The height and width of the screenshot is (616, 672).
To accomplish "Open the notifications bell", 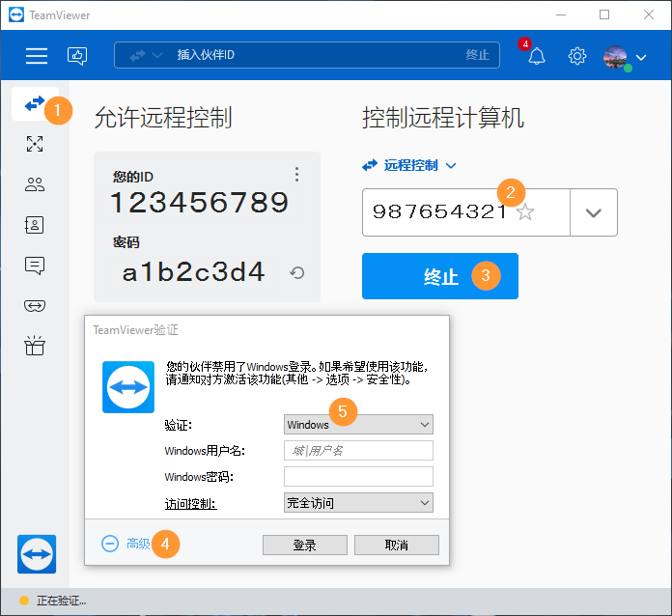I will tap(536, 56).
